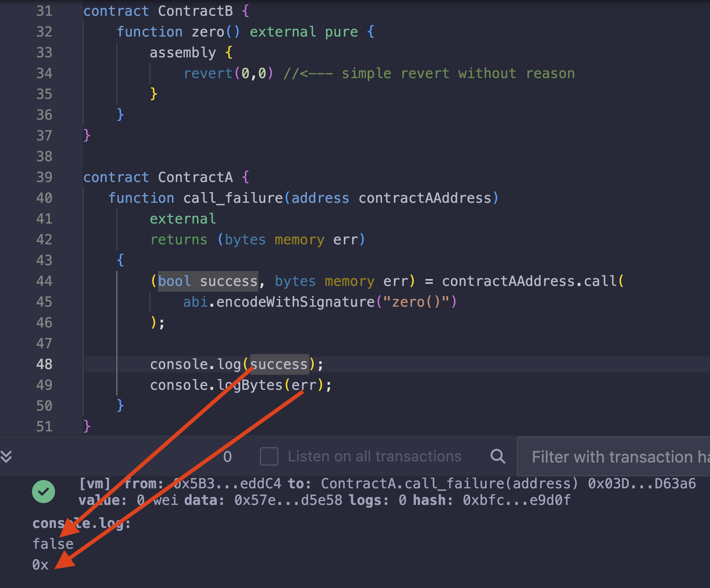The image size is (710, 588).
Task: Click the search magnifier icon in the terminal
Action: click(x=498, y=456)
